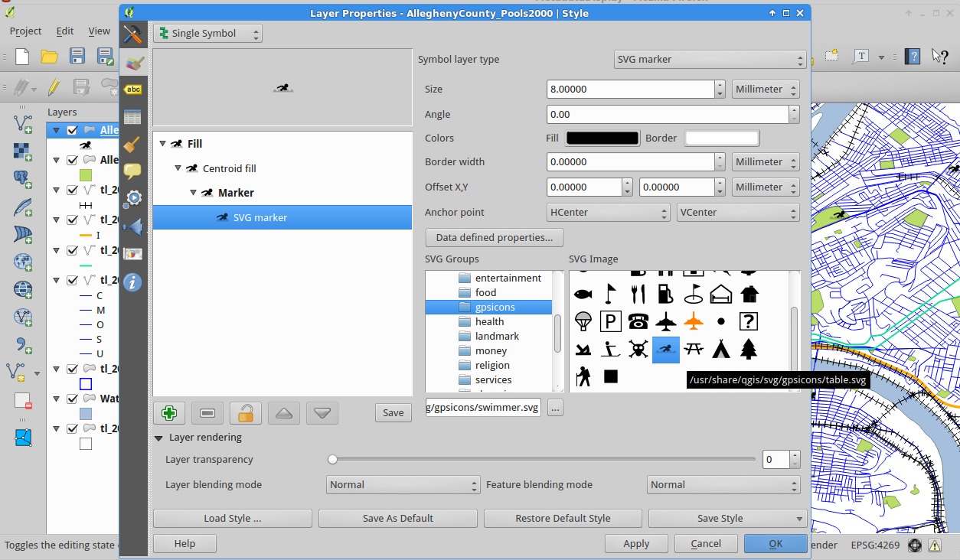Viewport: 960px width, 560px height.
Task: Lock the symbol layer with padlock icon
Action: point(245,413)
